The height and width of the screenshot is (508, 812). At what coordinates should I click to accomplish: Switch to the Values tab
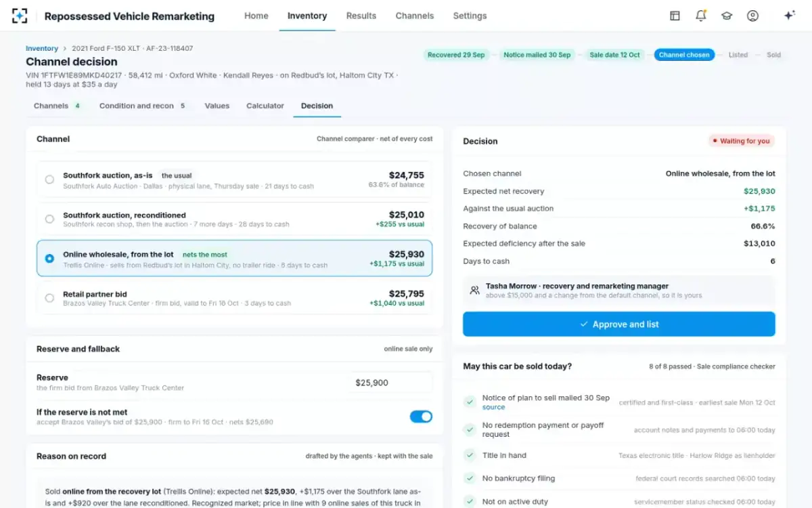(x=217, y=106)
